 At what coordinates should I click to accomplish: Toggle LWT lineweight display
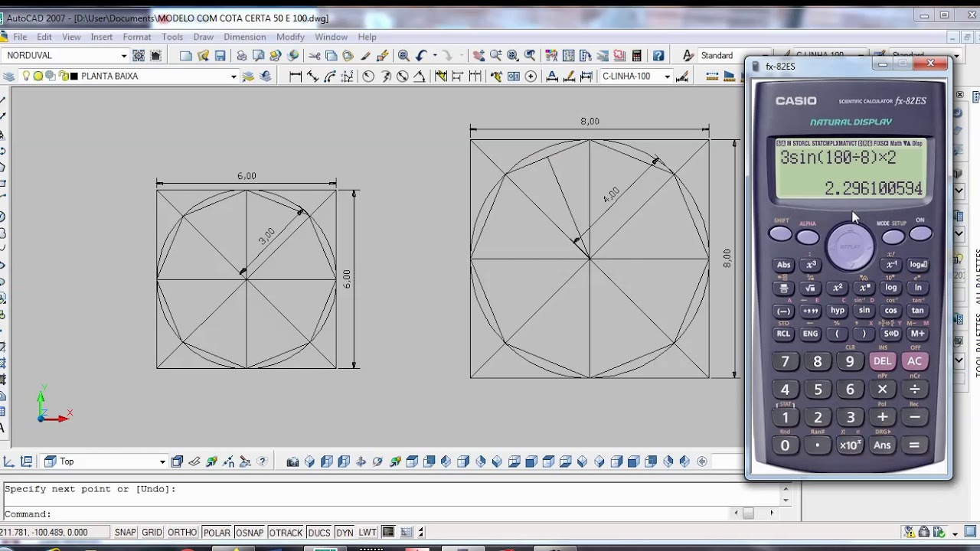367,533
